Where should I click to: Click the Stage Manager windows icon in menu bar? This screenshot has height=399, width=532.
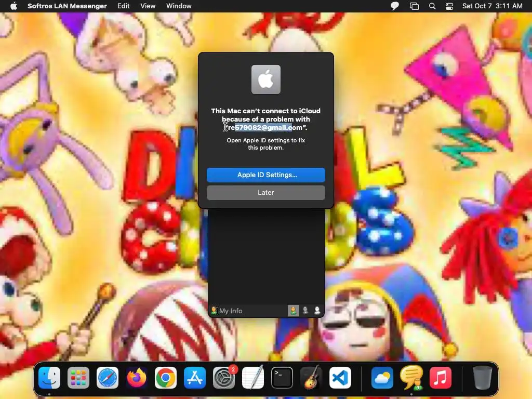tap(414, 6)
